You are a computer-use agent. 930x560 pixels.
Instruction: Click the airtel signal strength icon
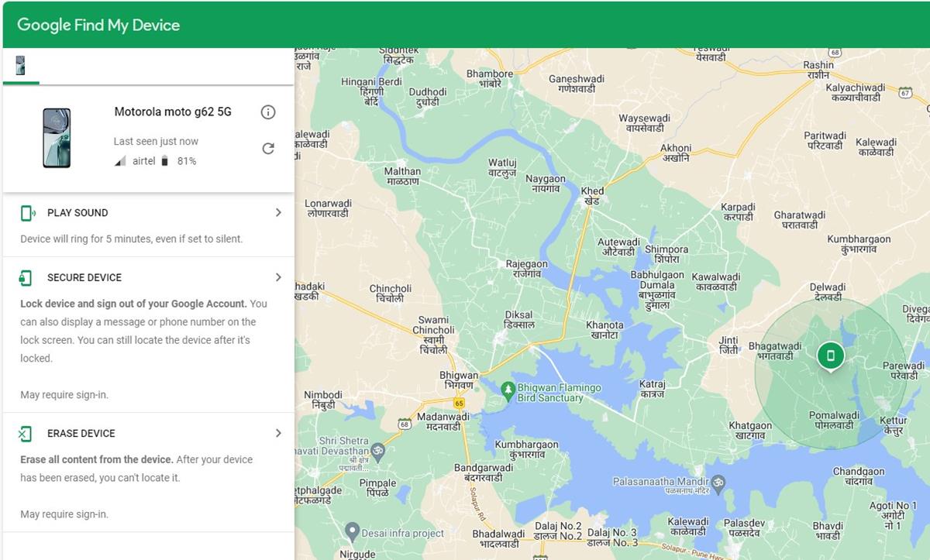(120, 161)
